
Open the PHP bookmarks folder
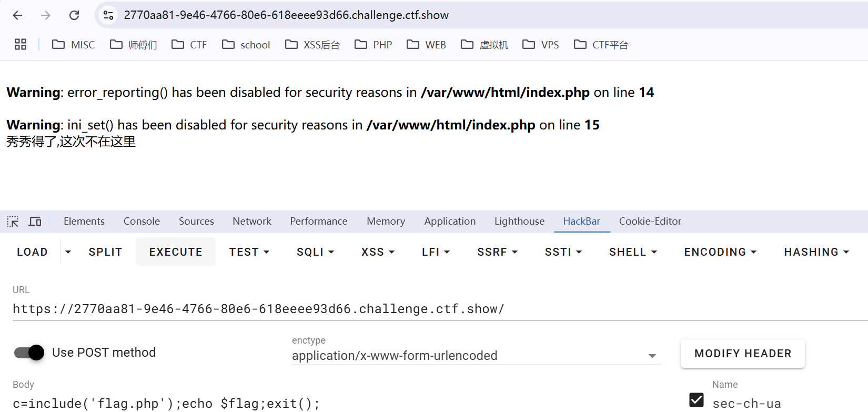click(x=374, y=45)
